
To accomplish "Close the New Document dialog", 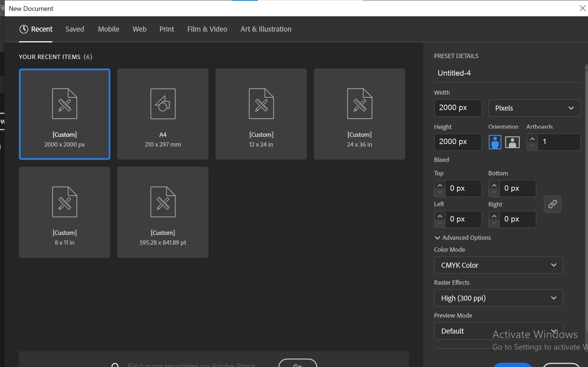I will point(582,8).
